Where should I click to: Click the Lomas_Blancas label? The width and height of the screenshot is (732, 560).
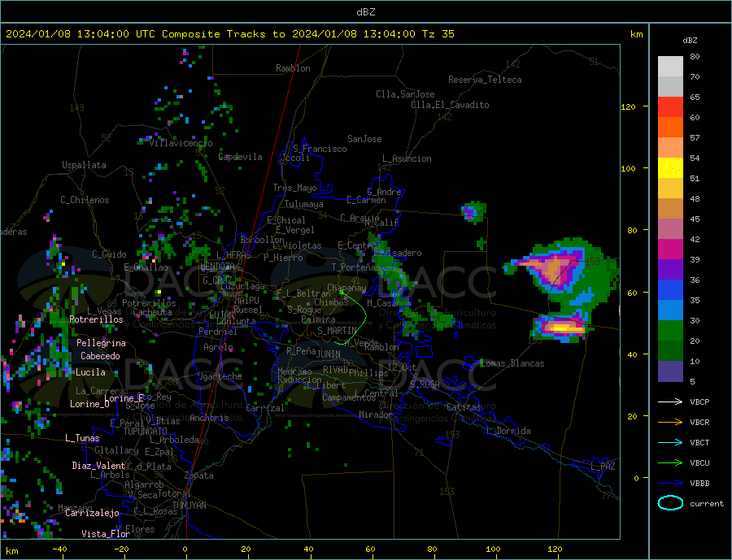[512, 363]
